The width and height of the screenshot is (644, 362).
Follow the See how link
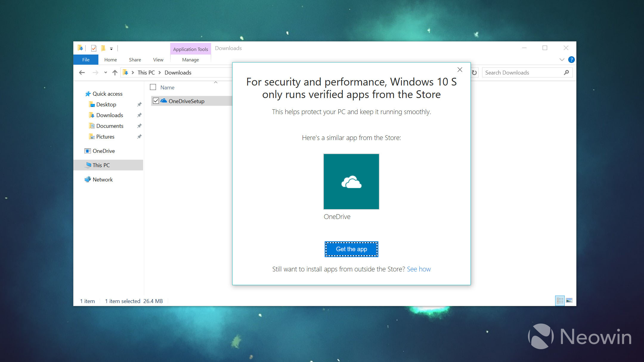(419, 269)
